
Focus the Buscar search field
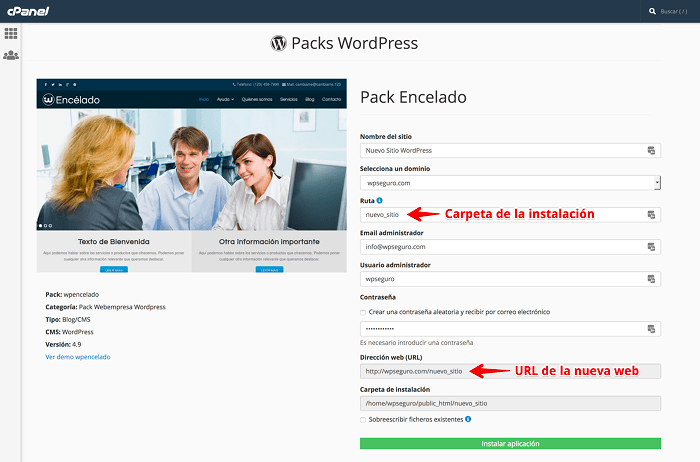(x=674, y=11)
